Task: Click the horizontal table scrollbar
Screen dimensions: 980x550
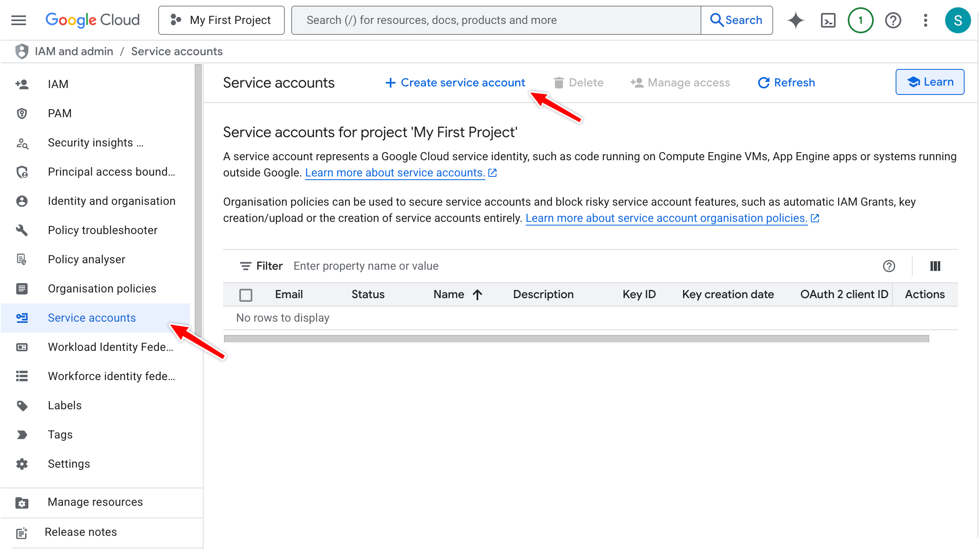Action: (576, 339)
